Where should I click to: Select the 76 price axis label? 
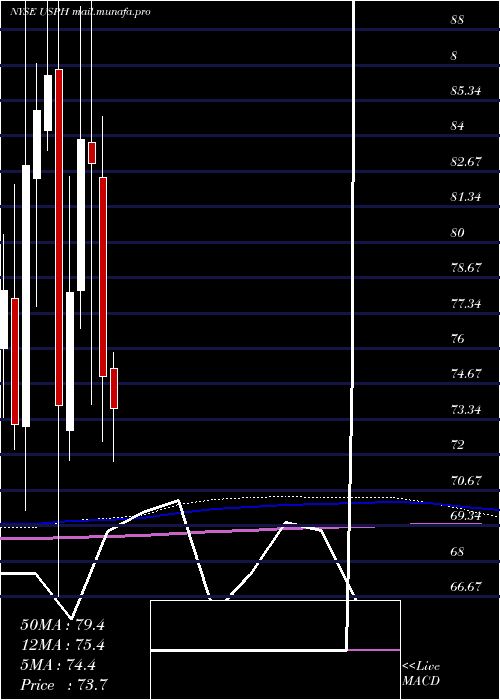[x=457, y=338]
